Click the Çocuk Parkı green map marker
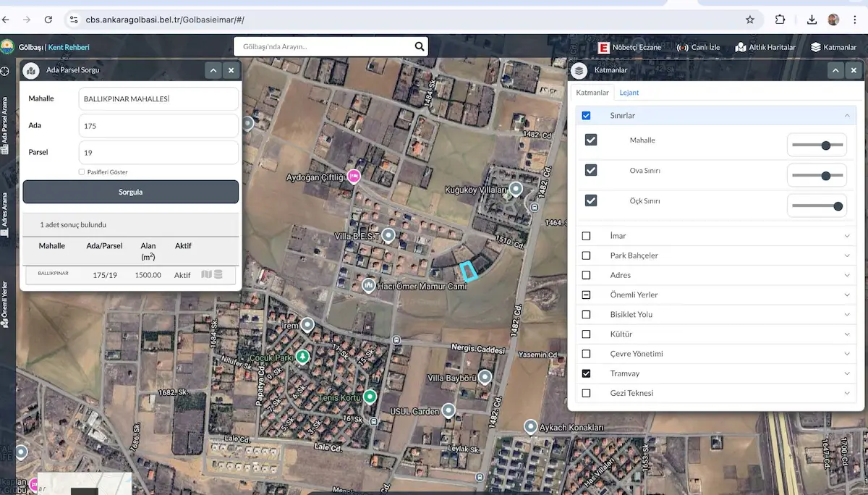The height and width of the screenshot is (495, 868). click(302, 357)
